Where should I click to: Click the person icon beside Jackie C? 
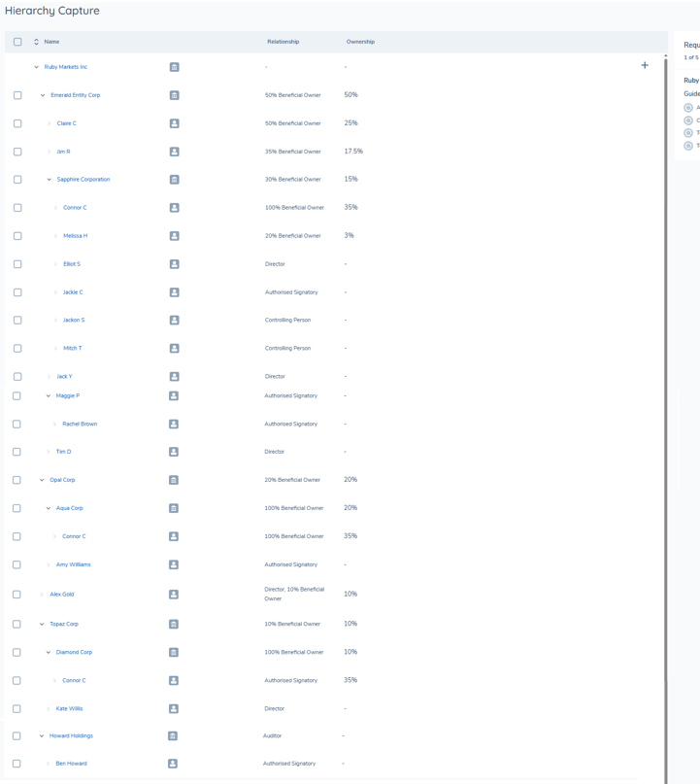click(174, 292)
